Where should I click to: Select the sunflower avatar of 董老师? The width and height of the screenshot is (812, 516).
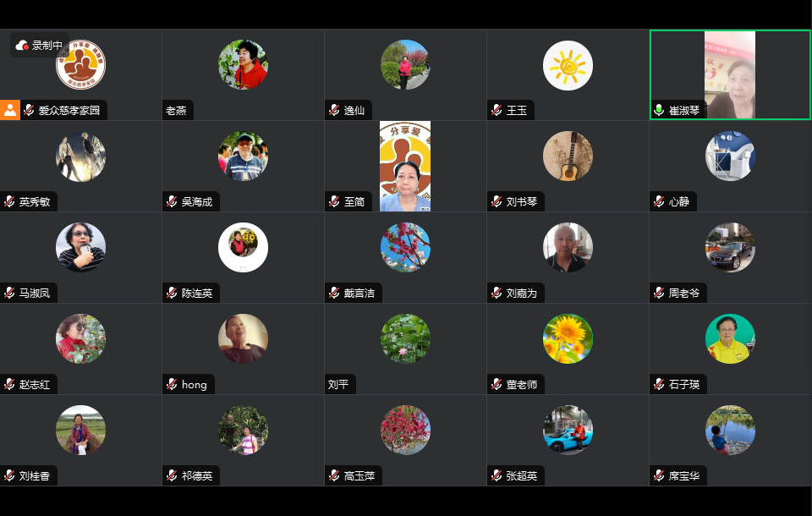pos(568,339)
